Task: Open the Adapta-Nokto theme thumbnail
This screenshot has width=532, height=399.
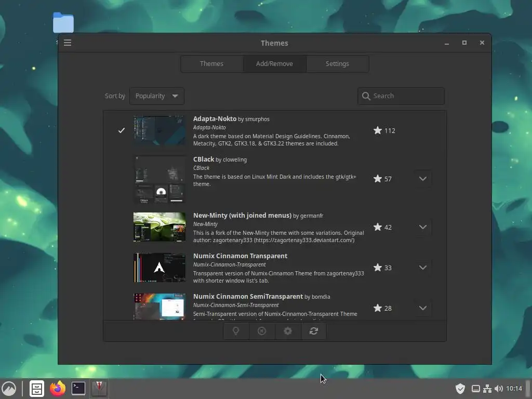Action: click(159, 130)
